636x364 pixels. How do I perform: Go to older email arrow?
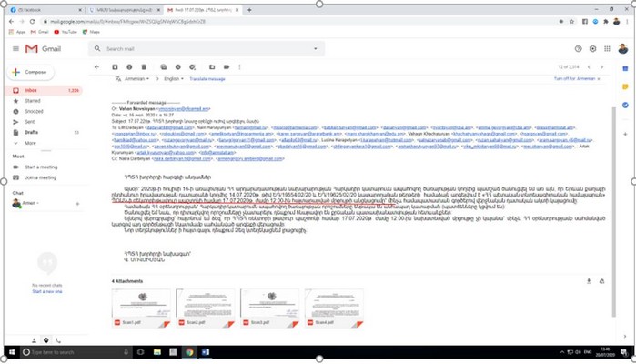[602, 67]
